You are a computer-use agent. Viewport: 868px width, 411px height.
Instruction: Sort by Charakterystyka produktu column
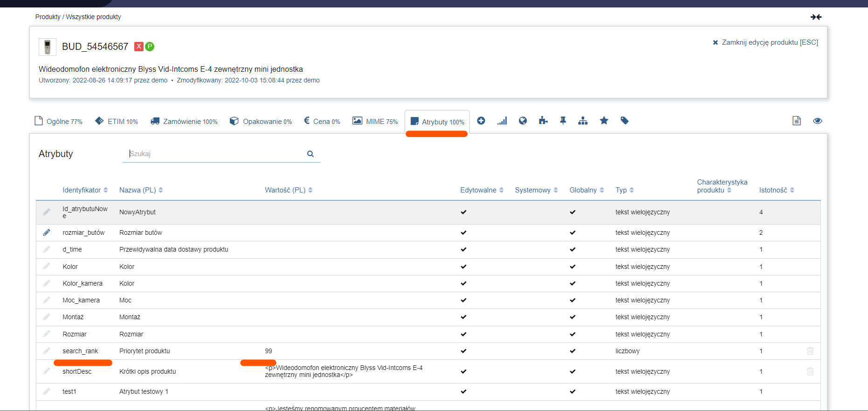coord(722,186)
